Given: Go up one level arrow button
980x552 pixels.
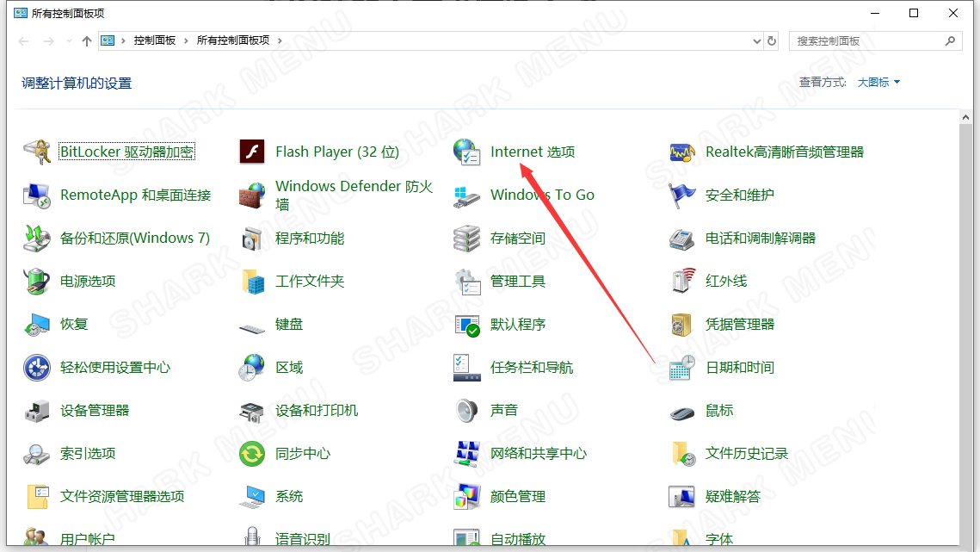Looking at the screenshot, I should pyautogui.click(x=87, y=41).
